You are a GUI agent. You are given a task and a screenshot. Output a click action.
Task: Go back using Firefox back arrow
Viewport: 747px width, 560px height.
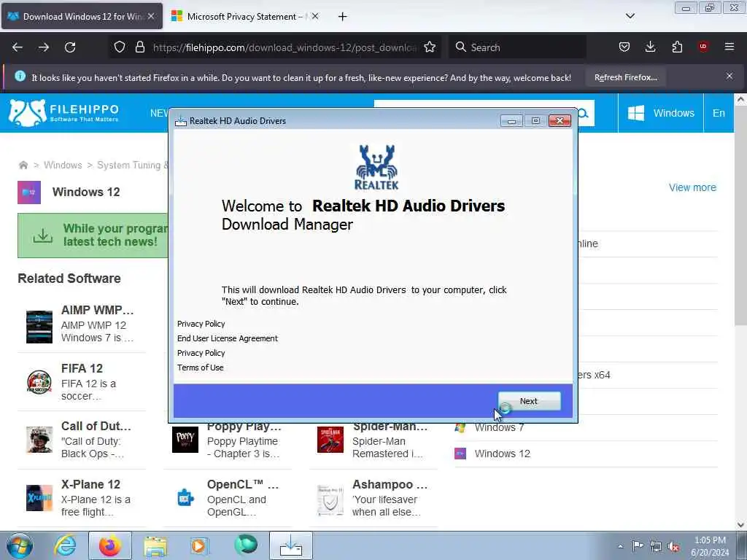pyautogui.click(x=18, y=47)
